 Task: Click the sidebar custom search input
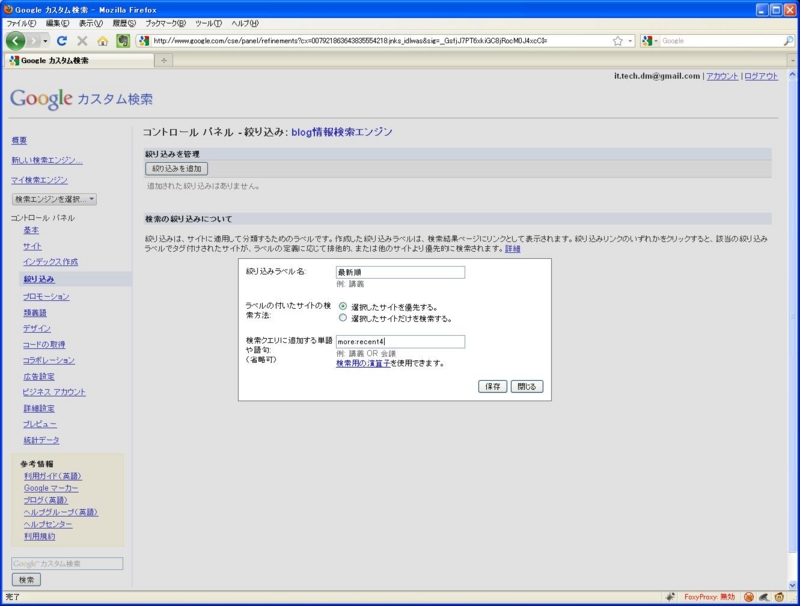point(67,564)
